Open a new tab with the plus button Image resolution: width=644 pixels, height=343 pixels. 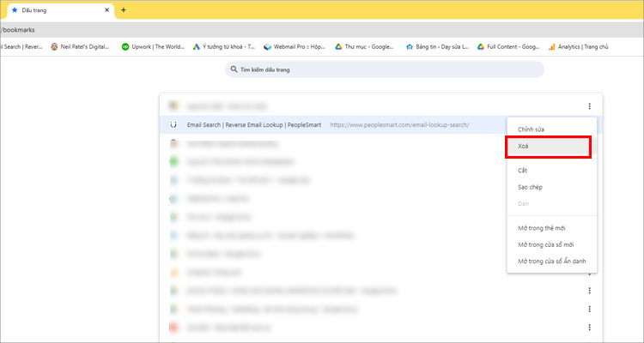click(x=123, y=9)
